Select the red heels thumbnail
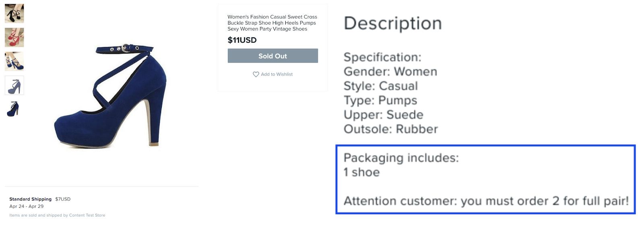 point(14,37)
